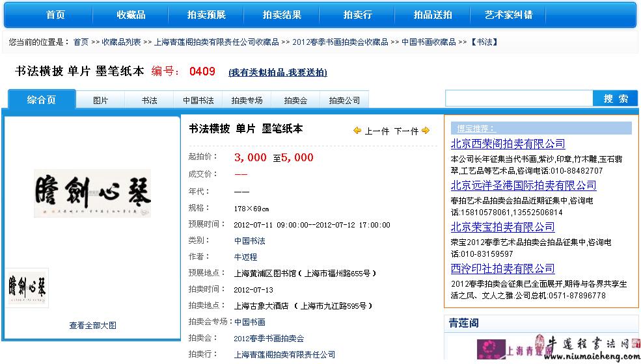Open breadcrumb 上海青莲阁拍卖有限责任公司收藏品

pyautogui.click(x=216, y=42)
